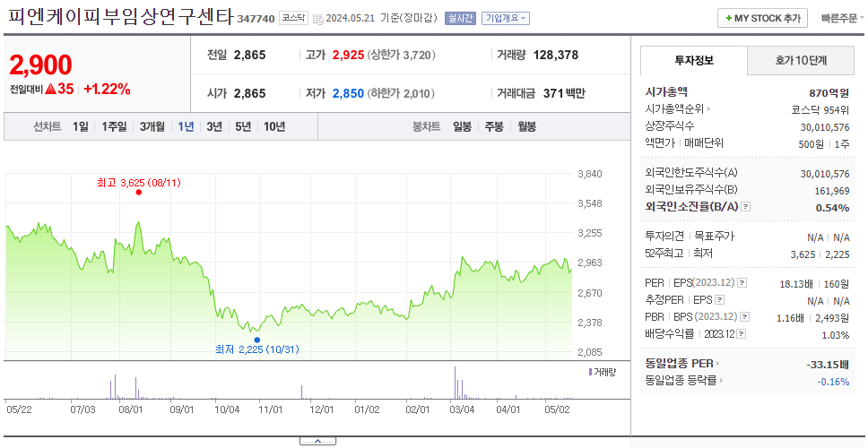Image resolution: width=868 pixels, height=448 pixels.
Task: Select the 1일 line chart period
Action: 81,126
